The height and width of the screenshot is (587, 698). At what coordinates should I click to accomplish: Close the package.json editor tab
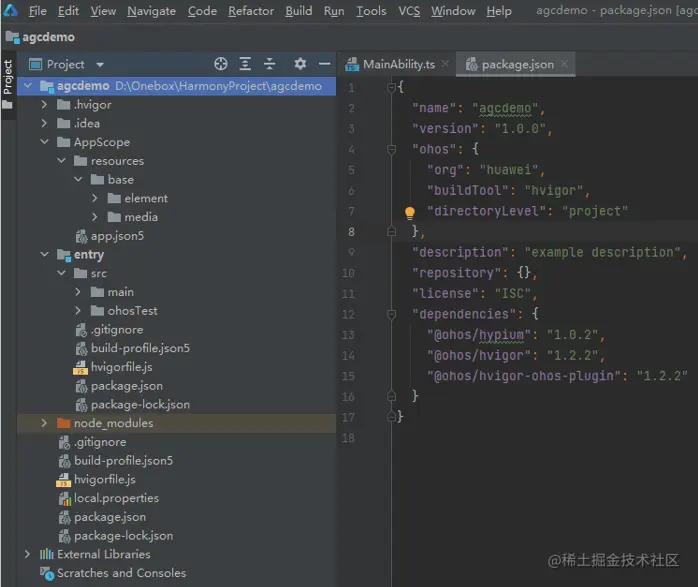pyautogui.click(x=564, y=64)
